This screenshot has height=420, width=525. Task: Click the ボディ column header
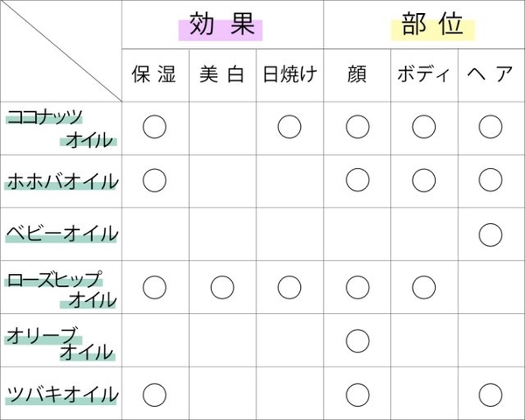(x=424, y=75)
